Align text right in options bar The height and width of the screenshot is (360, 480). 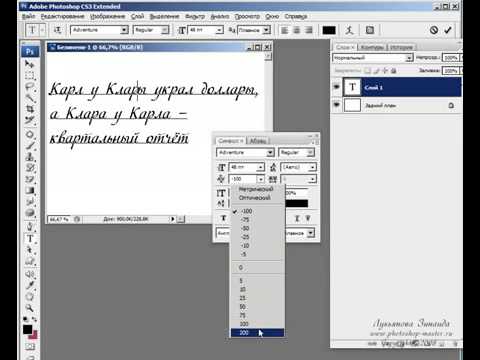click(309, 30)
